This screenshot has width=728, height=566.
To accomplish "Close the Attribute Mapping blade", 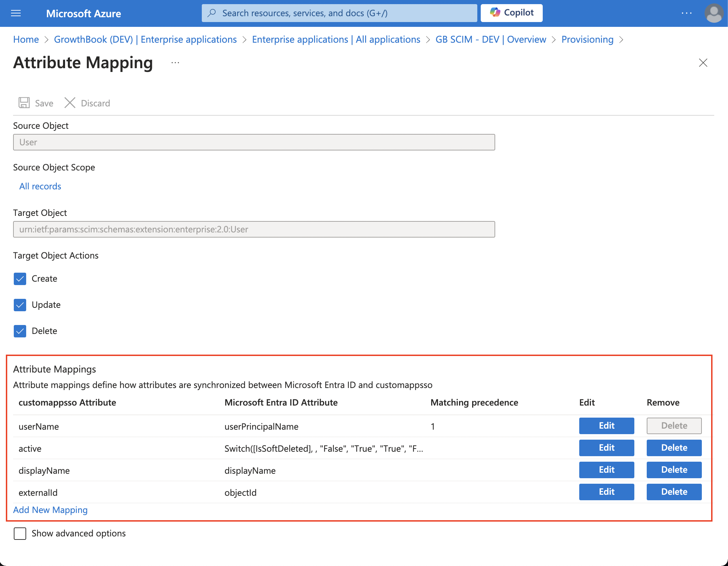I will [703, 63].
